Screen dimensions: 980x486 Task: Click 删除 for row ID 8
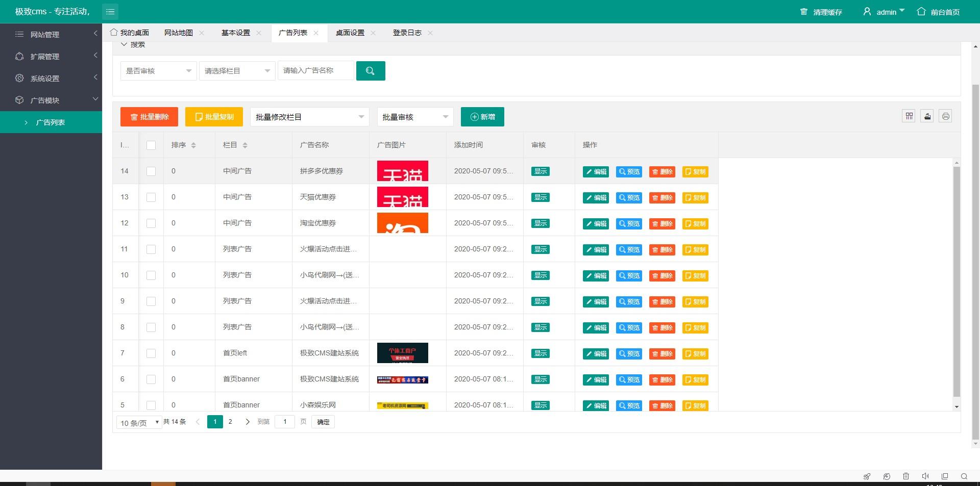pos(662,328)
